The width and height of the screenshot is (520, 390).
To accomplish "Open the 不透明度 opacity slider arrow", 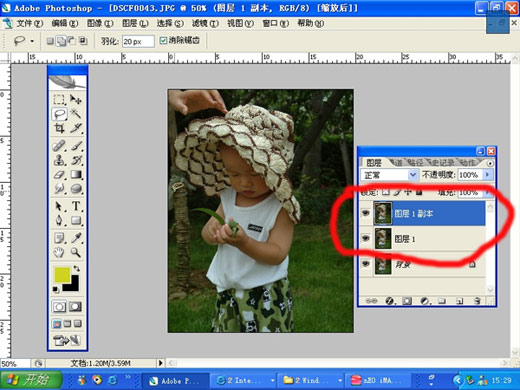I will tap(487, 175).
